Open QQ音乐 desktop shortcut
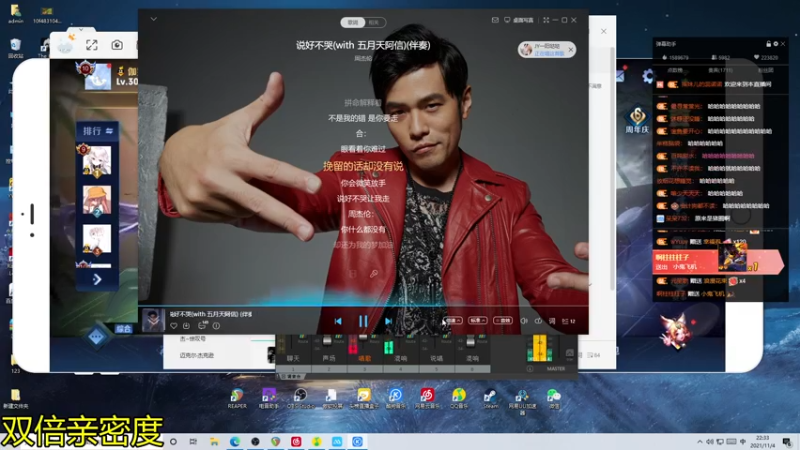 [x=459, y=398]
